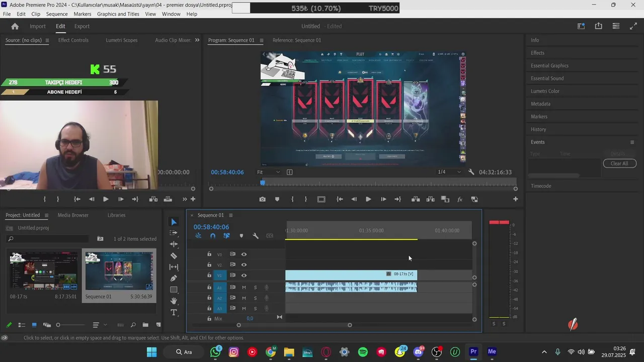Select the Slip tool

174,267
